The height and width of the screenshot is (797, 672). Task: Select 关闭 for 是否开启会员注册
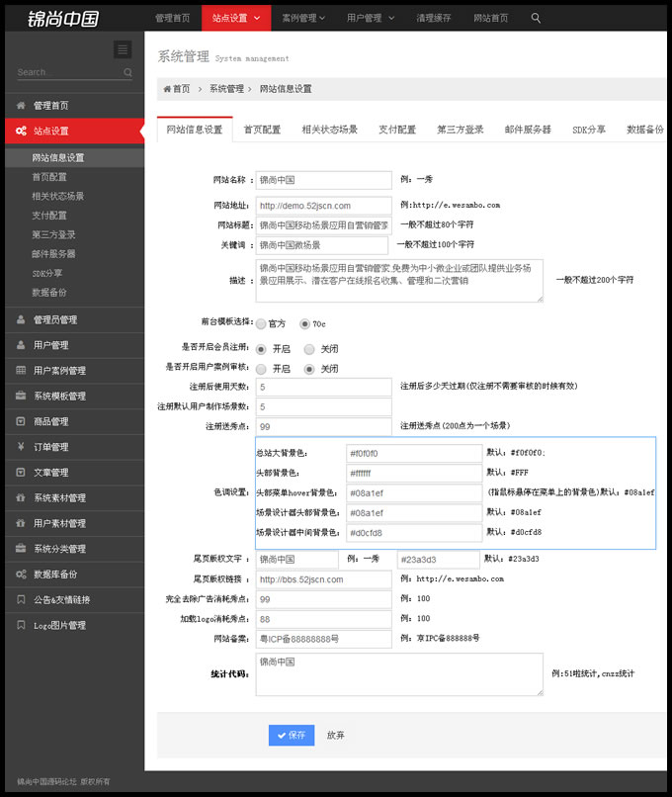pyautogui.click(x=309, y=349)
